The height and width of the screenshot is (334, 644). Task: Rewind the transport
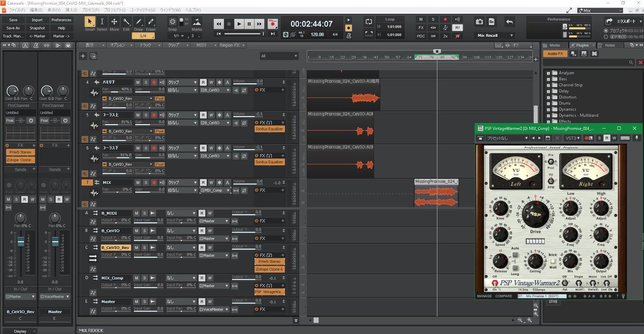coord(218,24)
